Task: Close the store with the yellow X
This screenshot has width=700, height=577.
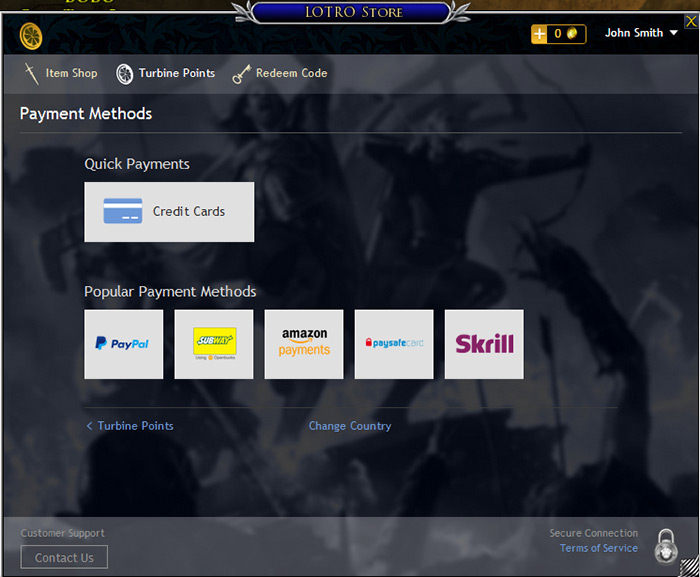Action: click(691, 21)
